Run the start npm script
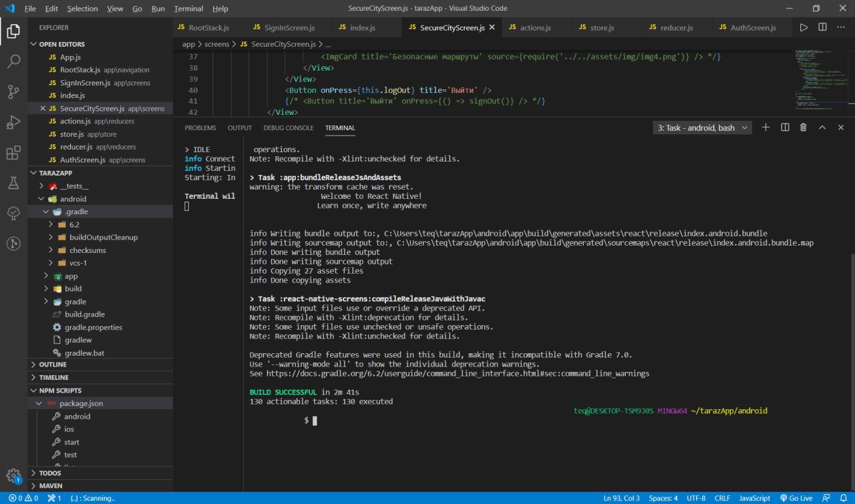This screenshot has width=855, height=504. click(71, 442)
